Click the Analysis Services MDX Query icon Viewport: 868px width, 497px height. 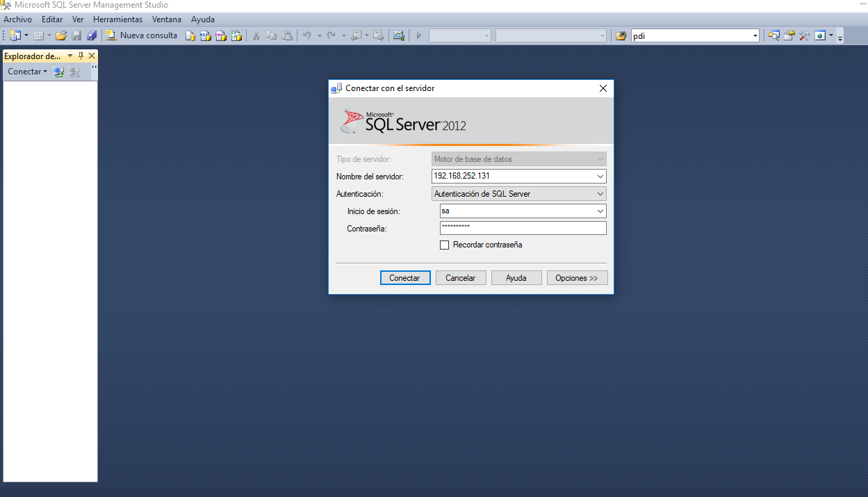[x=204, y=35]
